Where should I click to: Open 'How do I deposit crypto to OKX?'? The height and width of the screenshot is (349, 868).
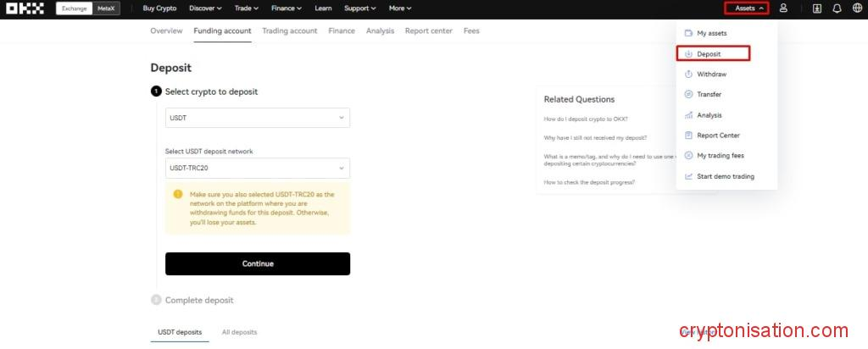pos(586,118)
